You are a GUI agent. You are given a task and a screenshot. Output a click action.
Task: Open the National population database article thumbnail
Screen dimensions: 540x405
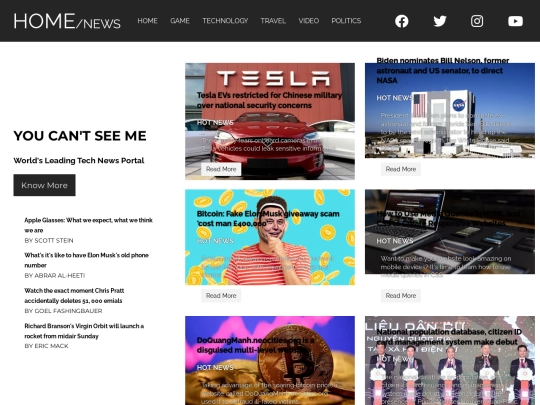(x=450, y=361)
